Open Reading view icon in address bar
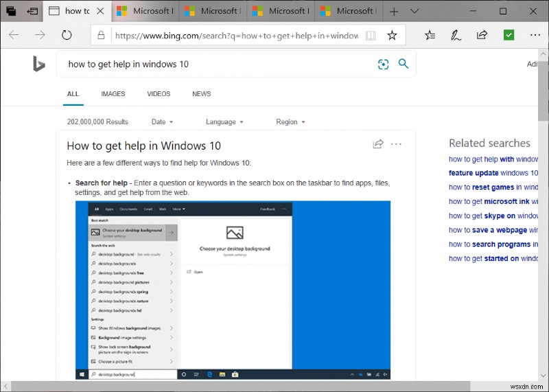Image resolution: width=549 pixels, height=392 pixels. (371, 35)
